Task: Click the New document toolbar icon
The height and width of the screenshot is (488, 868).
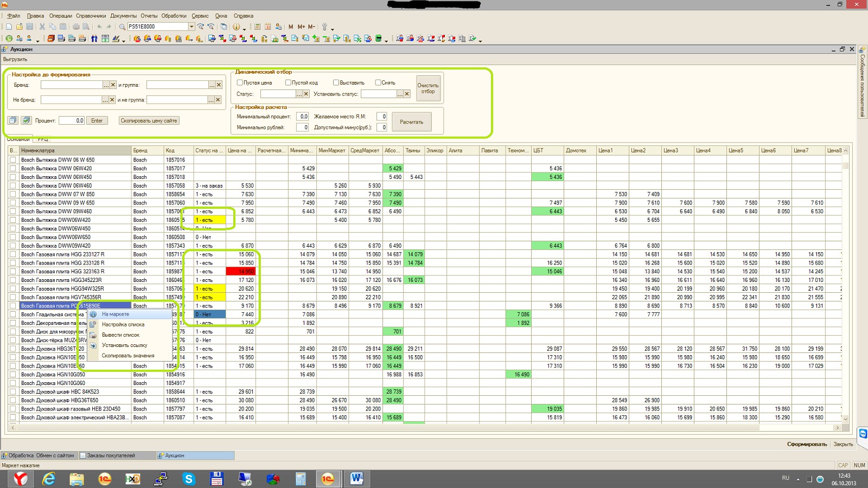Action: point(9,27)
